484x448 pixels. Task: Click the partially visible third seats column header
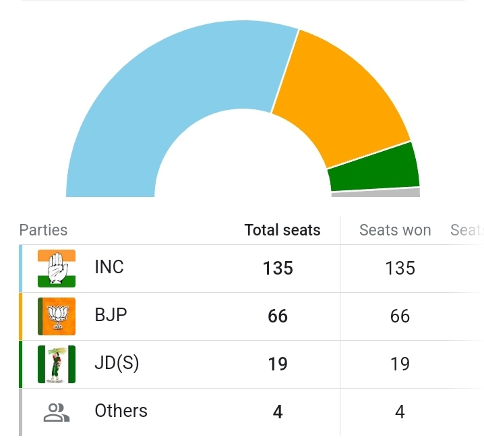(466, 230)
